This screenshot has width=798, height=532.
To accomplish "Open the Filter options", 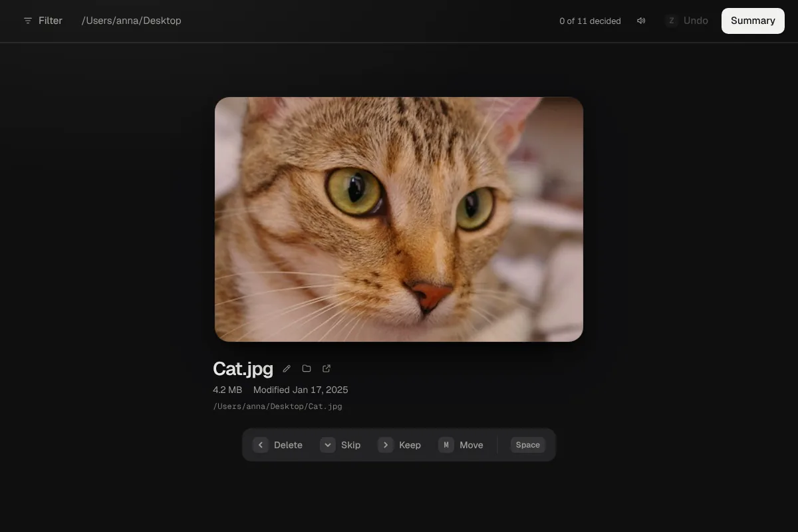I will (43, 21).
